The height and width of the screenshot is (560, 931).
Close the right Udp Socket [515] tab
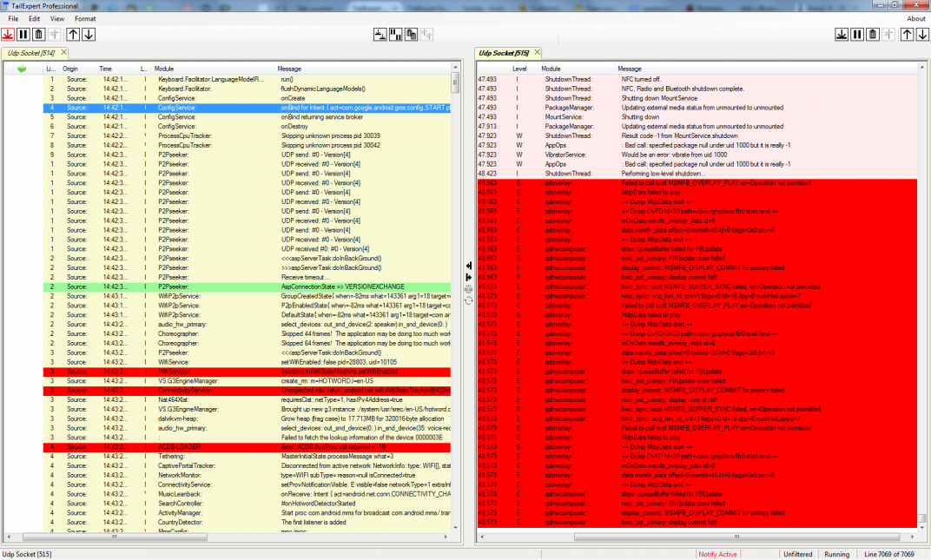pyautogui.click(x=537, y=53)
